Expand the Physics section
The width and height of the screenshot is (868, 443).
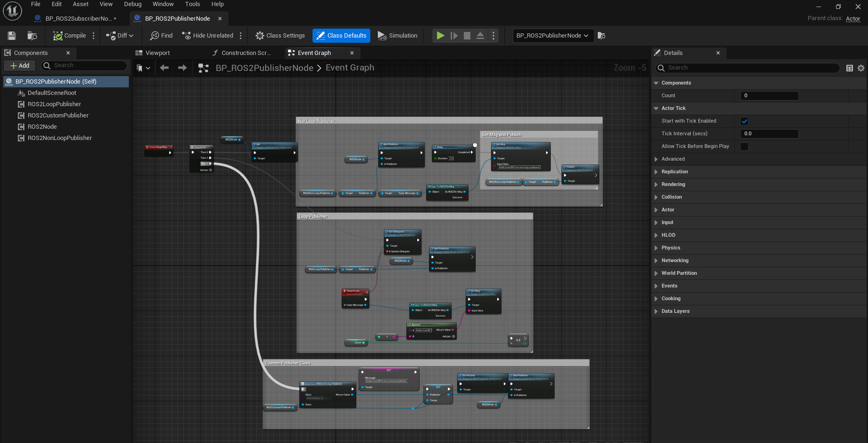[656, 248]
